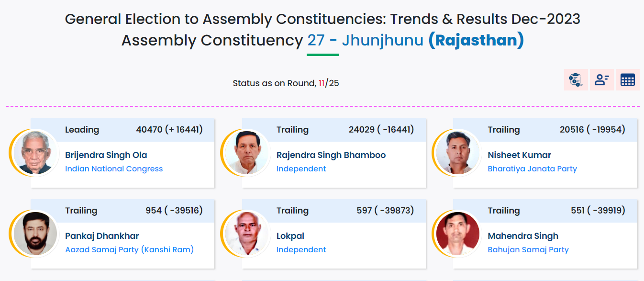Select candidate name Brijendra Singh Ola
The image size is (644, 281).
pos(106,155)
